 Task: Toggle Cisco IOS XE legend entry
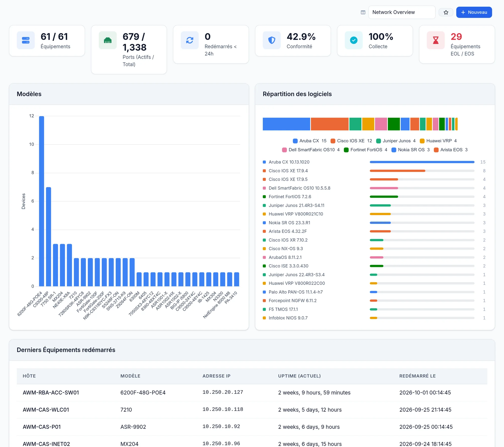coord(351,141)
